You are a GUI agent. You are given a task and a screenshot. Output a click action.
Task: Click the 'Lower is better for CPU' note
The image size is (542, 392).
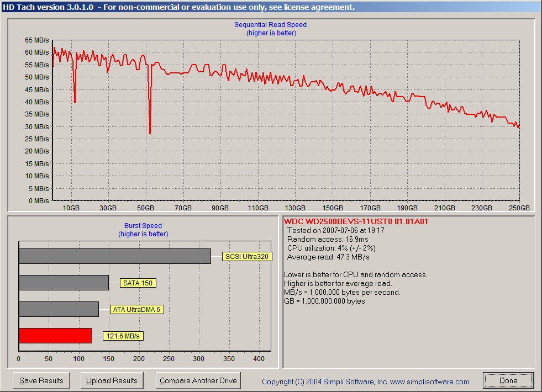pyautogui.click(x=356, y=274)
